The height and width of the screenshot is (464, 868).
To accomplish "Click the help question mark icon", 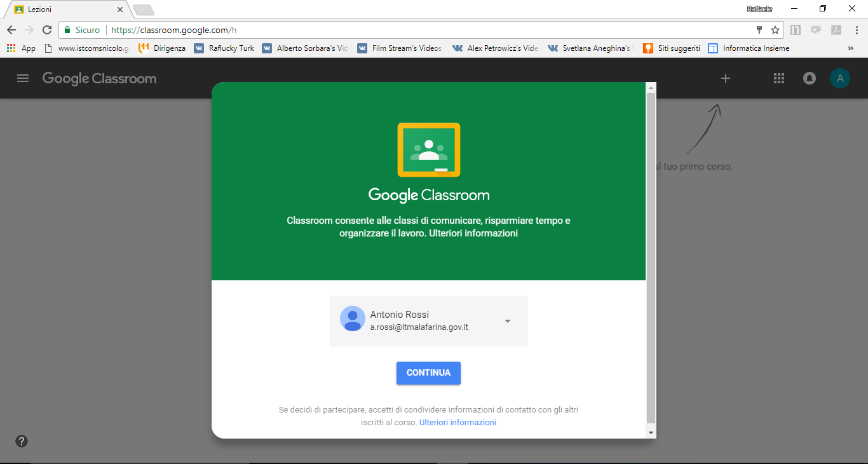I will coord(22,441).
